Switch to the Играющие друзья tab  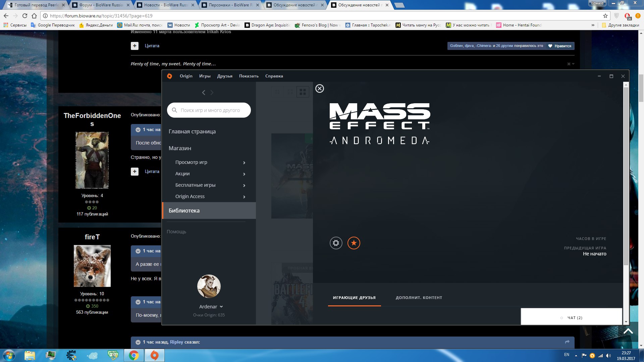(x=354, y=298)
